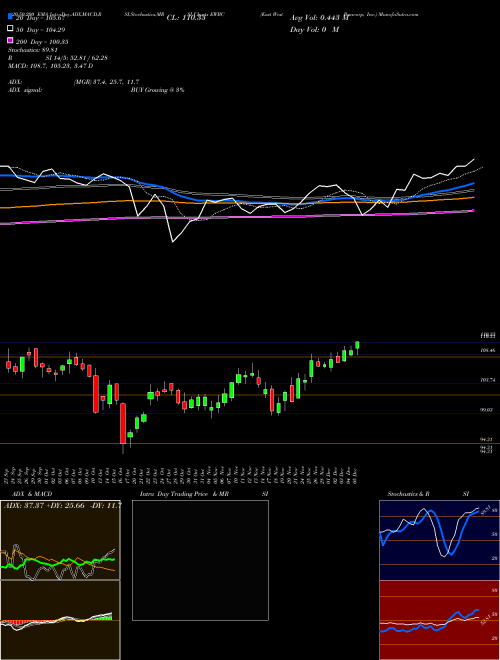Click the 'ADX: 37.37 +DY: 25.66 -DY: 11.7' header
Viewport: 500px width, 660px height.
tap(63, 505)
